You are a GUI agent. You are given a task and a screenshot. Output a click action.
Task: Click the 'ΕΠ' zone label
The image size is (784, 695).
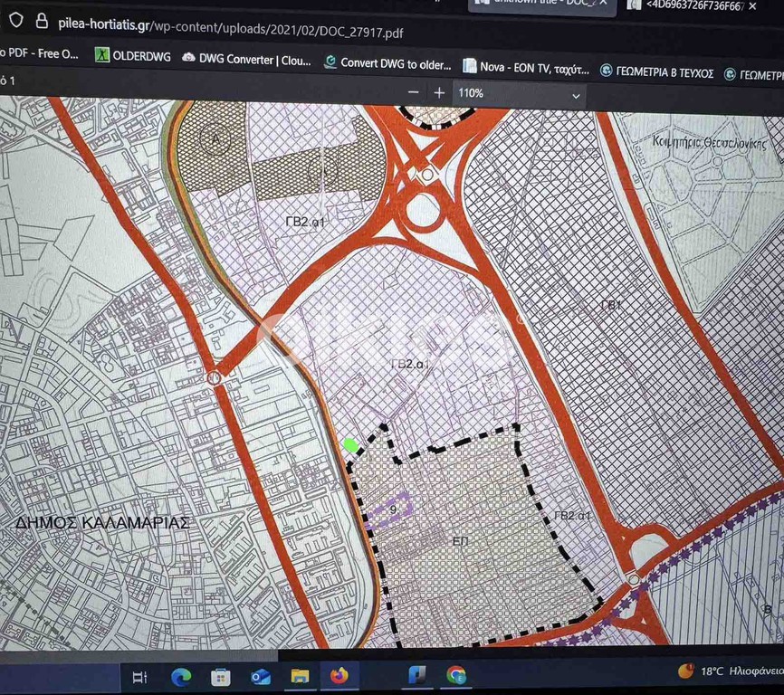coord(460,541)
